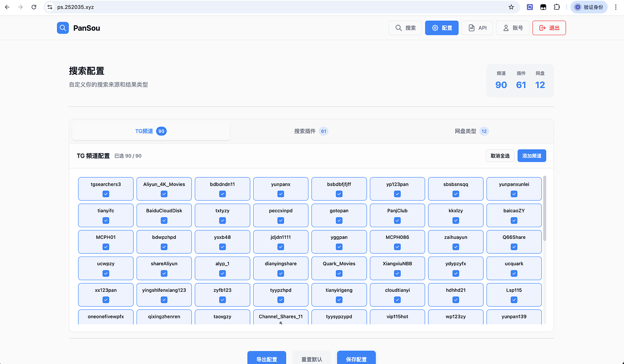Open Chrome three-dot menu
The image size is (624, 364).
pyautogui.click(x=616, y=7)
